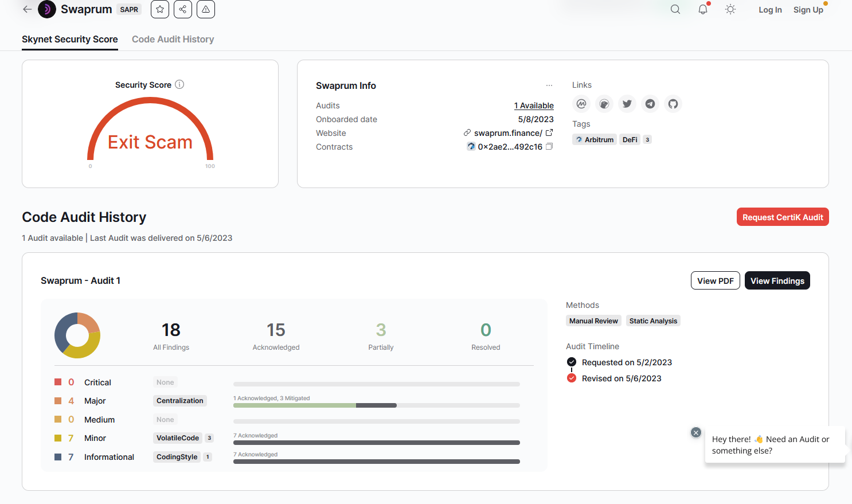This screenshot has height=504, width=852.
Task: Expand the Swaprum Info three-dots menu
Action: 549,85
